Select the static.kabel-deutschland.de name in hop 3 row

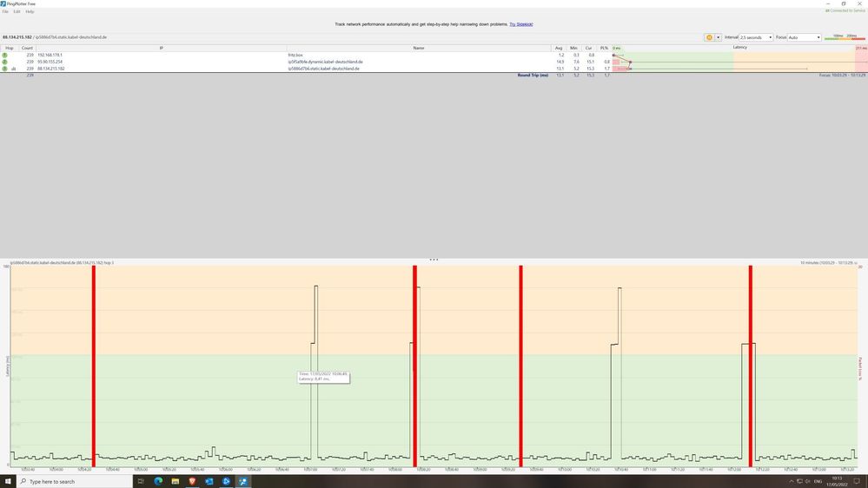tap(324, 69)
